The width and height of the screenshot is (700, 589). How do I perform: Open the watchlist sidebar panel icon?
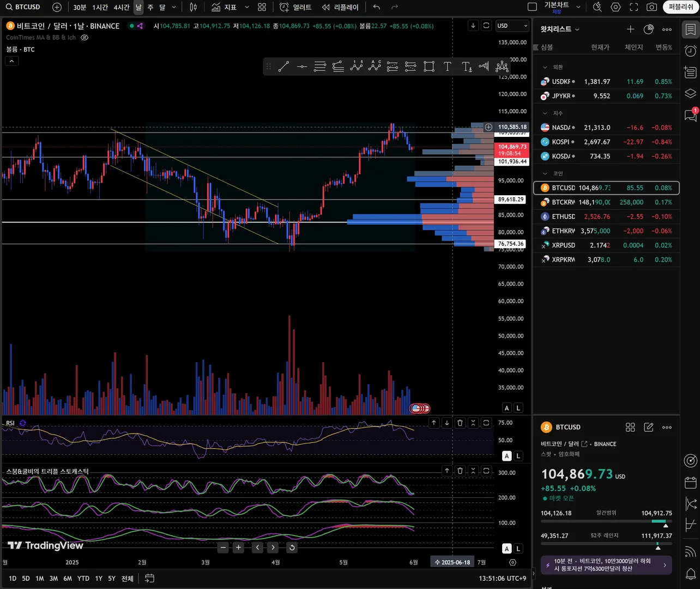pyautogui.click(x=691, y=29)
